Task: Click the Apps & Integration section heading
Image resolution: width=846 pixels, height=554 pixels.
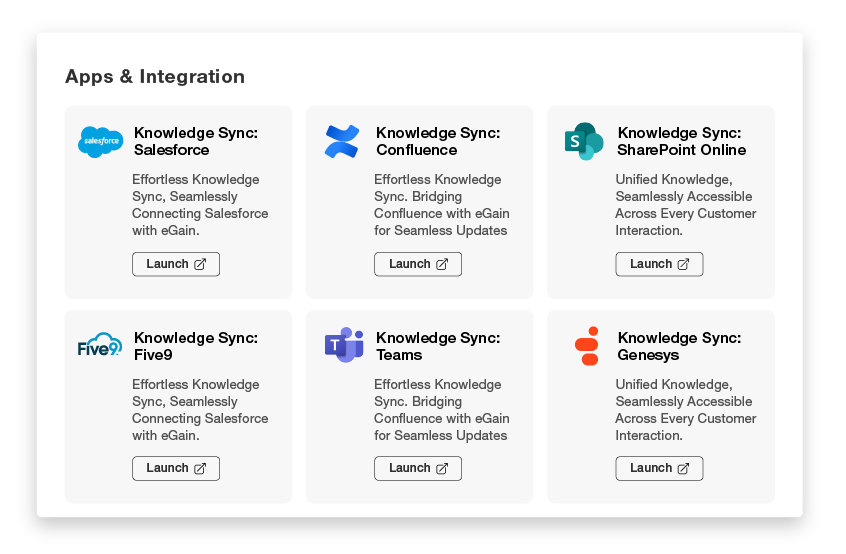Action: [x=155, y=77]
